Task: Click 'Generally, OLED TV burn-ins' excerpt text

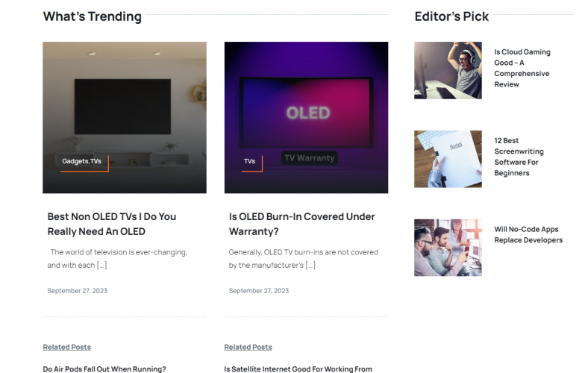Action: 304,259
